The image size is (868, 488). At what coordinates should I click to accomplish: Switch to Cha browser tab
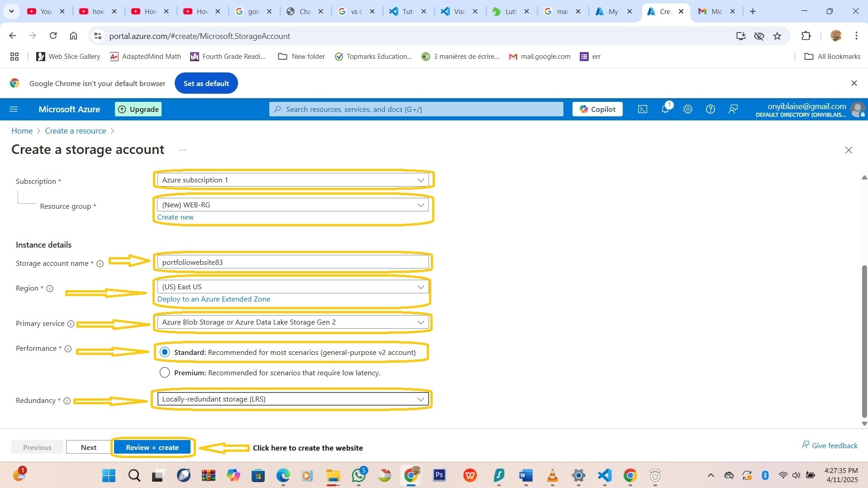(305, 11)
